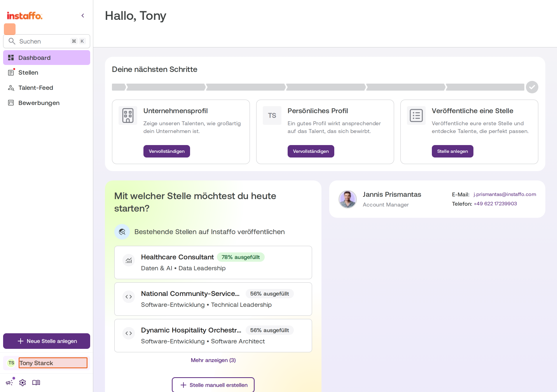This screenshot has height=392, width=557.
Task: Click Vervollständigen under Persönliches Profil
Action: tap(311, 151)
